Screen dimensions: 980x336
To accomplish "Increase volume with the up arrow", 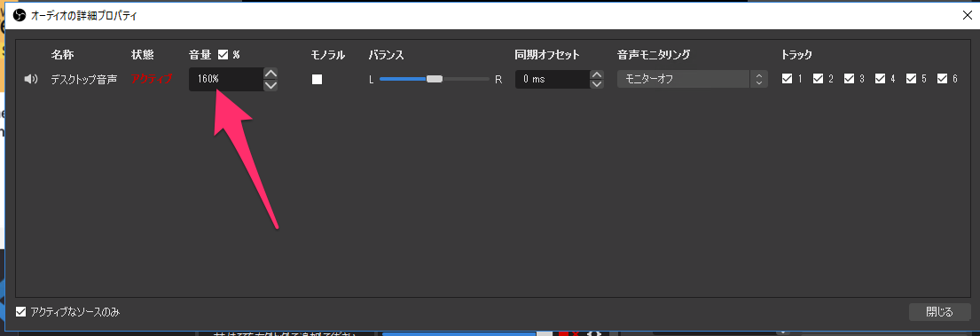I will coord(270,73).
